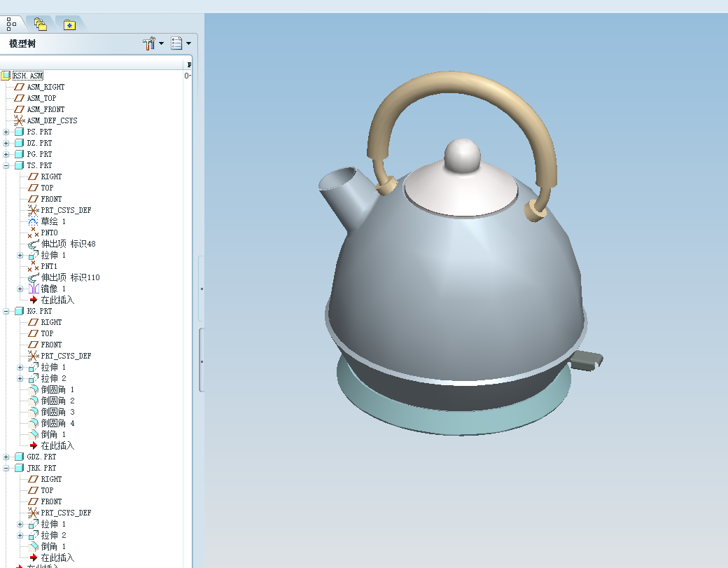
Task: Expand 拉伸 1 under TS.PRT
Action: [x=20, y=255]
